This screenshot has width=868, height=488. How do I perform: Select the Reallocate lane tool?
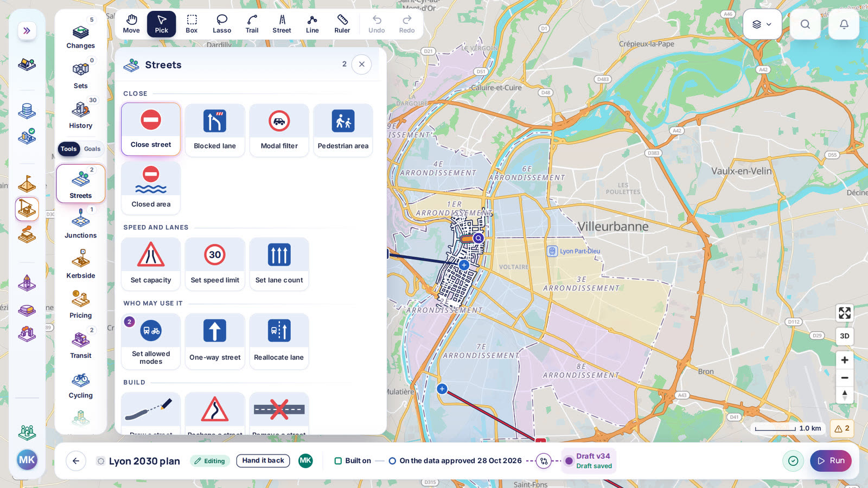279,342
